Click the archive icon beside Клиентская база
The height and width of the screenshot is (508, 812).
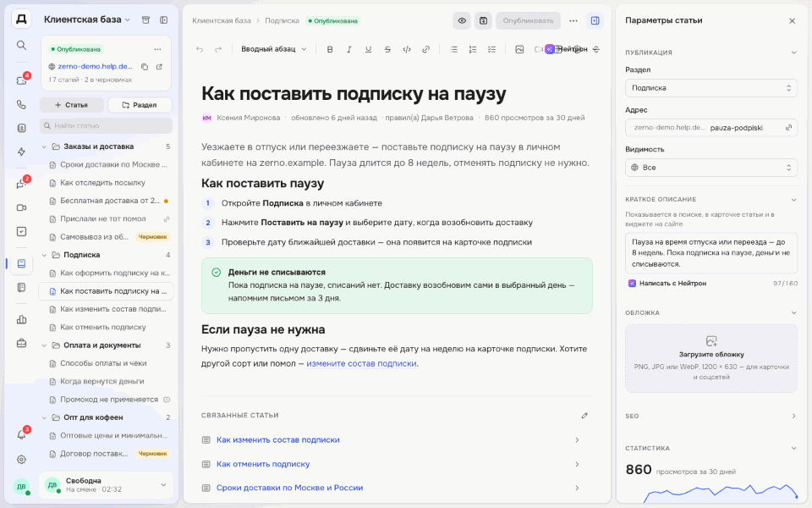tap(146, 19)
